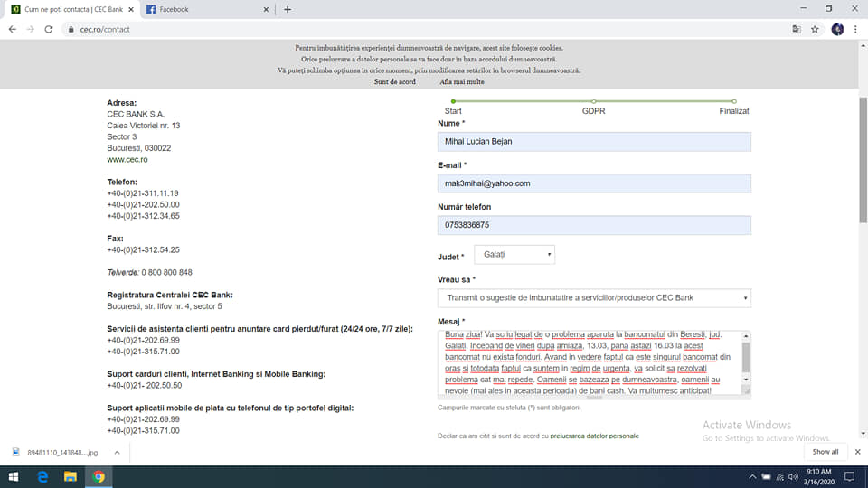Click the Telverde number 0 800 800 848

pyautogui.click(x=166, y=272)
